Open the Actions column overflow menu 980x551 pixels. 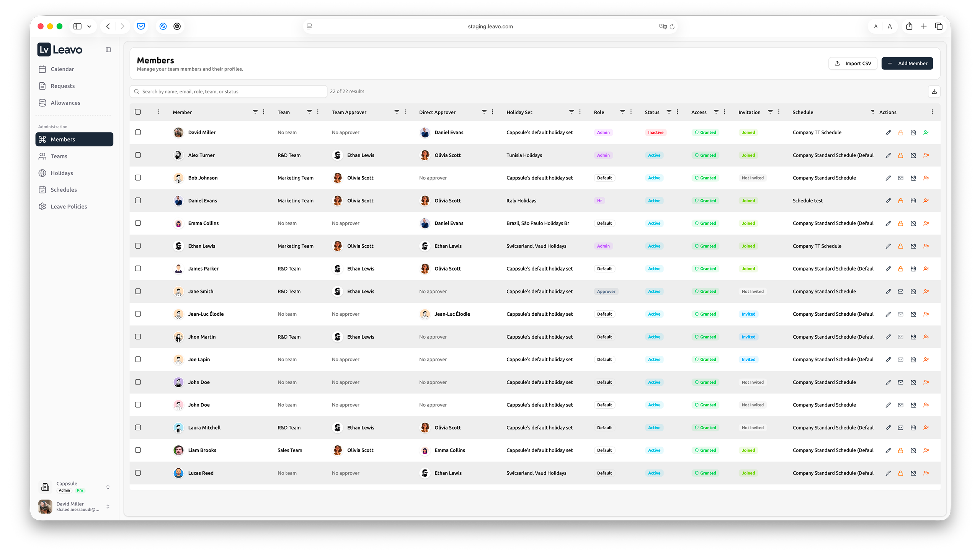(932, 112)
